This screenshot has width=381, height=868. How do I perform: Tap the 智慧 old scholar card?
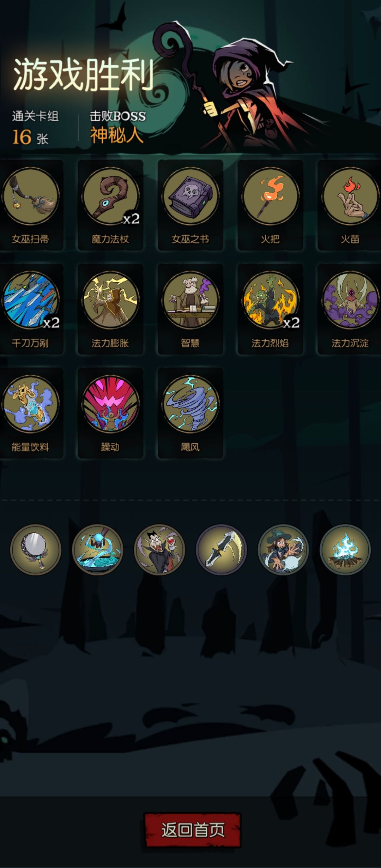tap(190, 309)
